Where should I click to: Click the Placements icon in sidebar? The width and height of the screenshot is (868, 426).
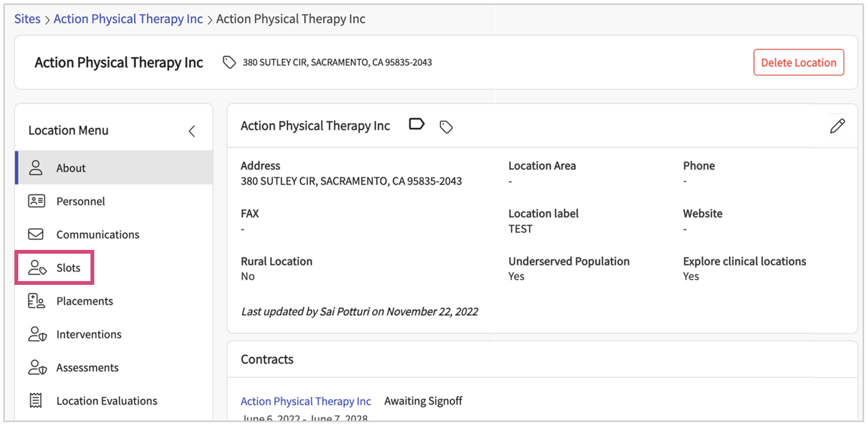[x=36, y=301]
